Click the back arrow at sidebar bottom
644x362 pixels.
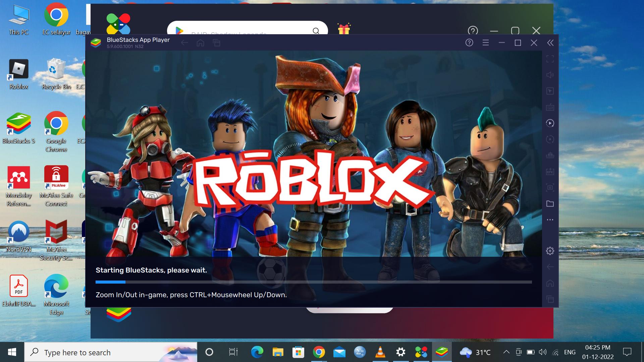(550, 267)
